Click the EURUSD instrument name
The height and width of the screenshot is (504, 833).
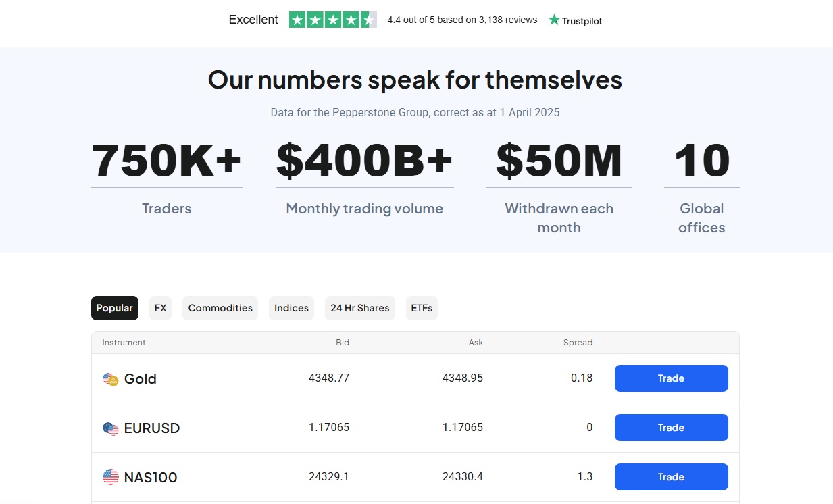152,428
